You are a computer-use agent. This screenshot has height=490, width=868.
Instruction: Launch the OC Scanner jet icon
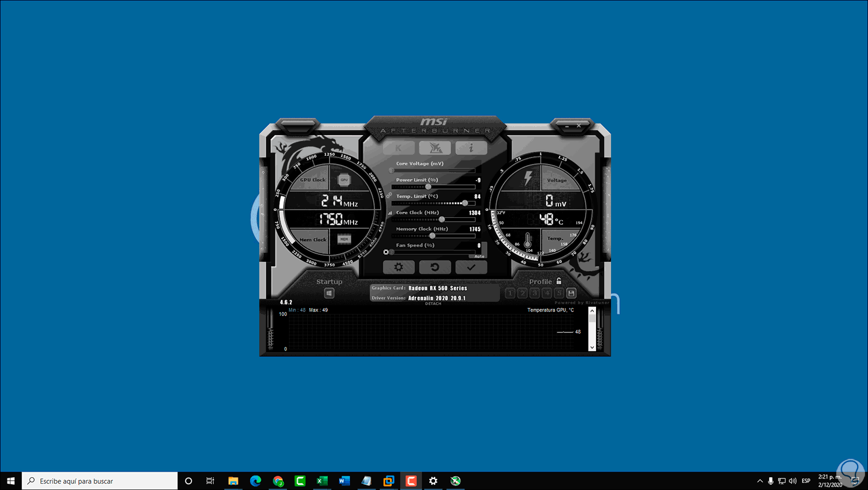tap(435, 148)
